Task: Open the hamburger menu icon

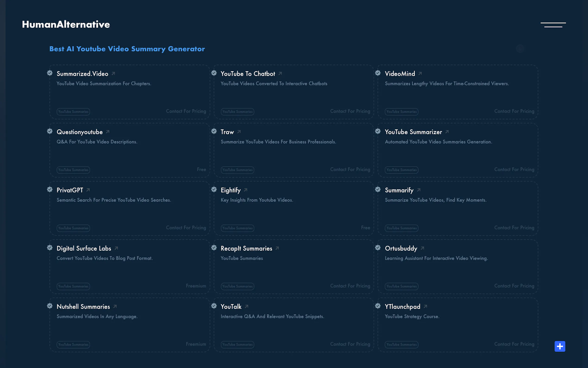Action: [553, 25]
